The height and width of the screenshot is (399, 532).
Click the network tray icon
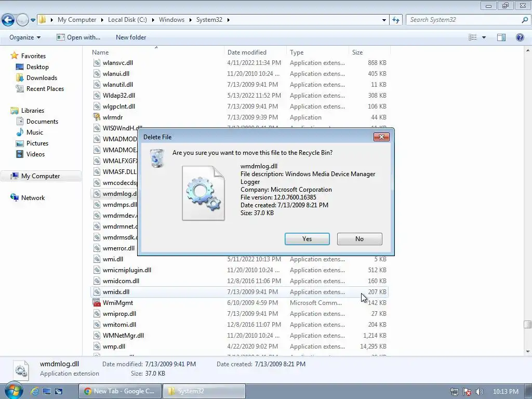[x=454, y=392]
